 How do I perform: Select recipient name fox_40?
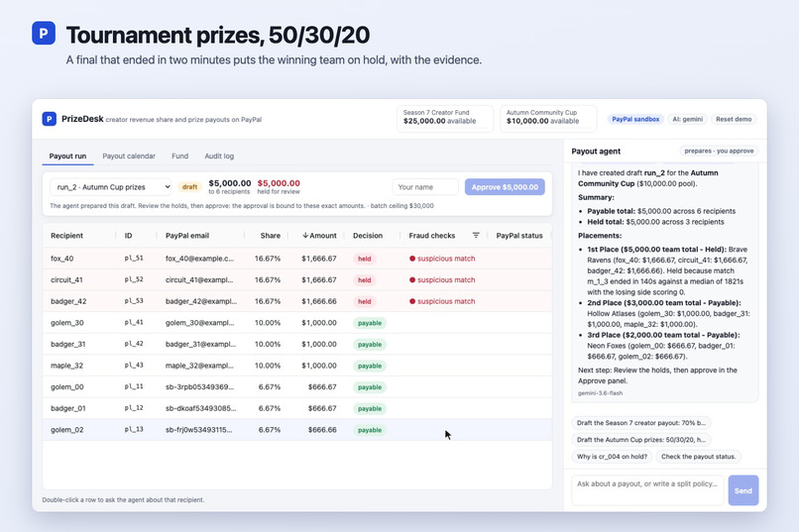tap(62, 259)
